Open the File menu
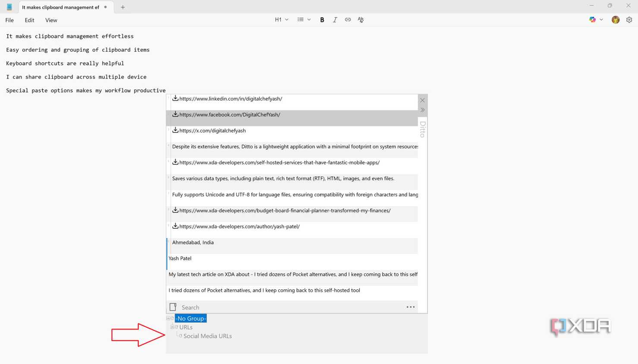The image size is (638, 364). [x=9, y=20]
